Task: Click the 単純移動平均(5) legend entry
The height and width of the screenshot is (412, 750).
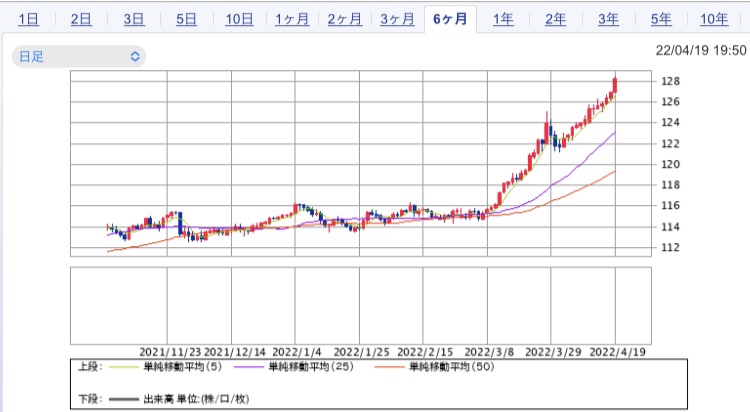Action: pos(183,367)
